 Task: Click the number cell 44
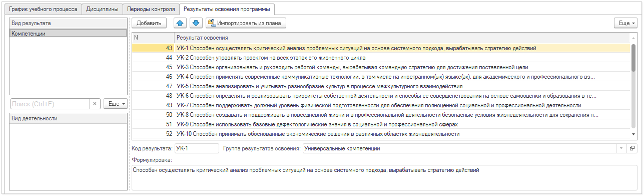point(153,58)
